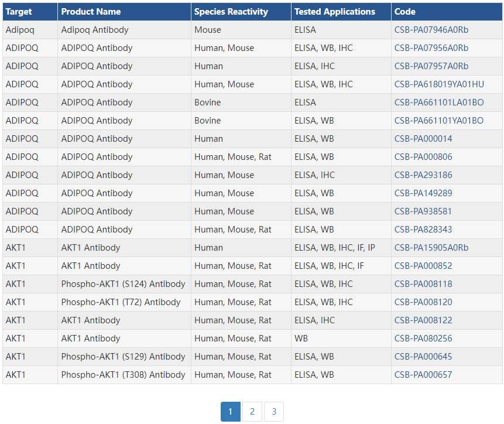Image resolution: width=504 pixels, height=424 pixels.
Task: Open CSB-PA618019YA01HU antibody link
Action: [439, 84]
